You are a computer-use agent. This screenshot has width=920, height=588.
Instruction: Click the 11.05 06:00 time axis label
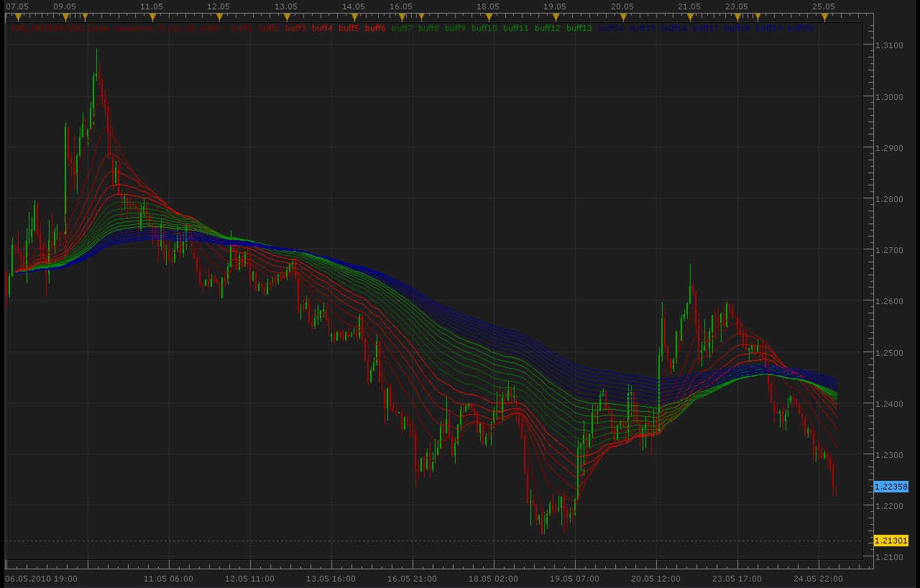click(x=168, y=578)
